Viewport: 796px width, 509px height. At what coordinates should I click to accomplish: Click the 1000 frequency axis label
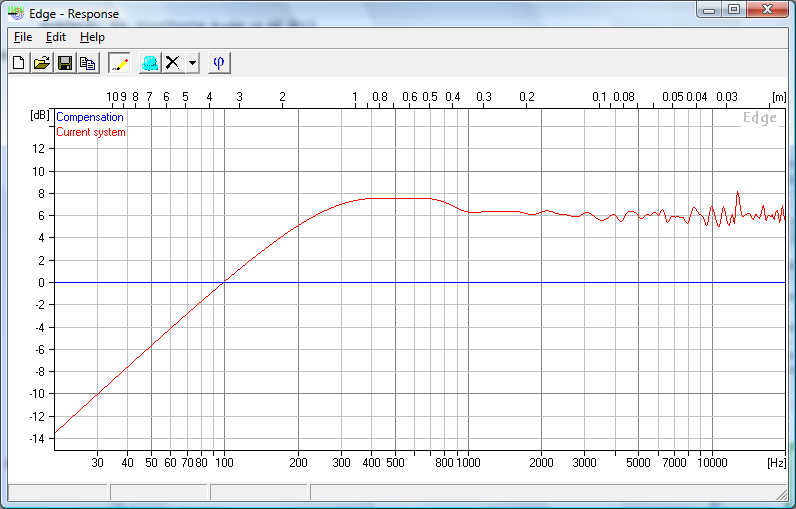[x=468, y=462]
